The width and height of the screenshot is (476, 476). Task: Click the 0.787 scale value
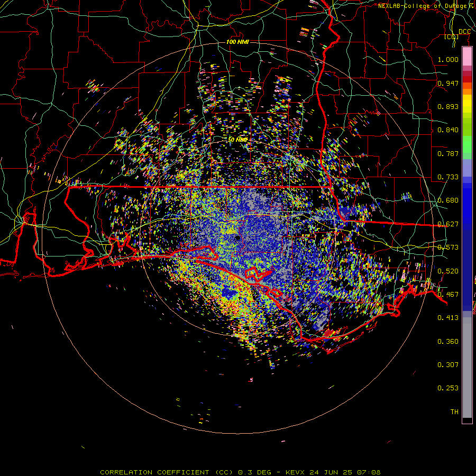pos(448,153)
